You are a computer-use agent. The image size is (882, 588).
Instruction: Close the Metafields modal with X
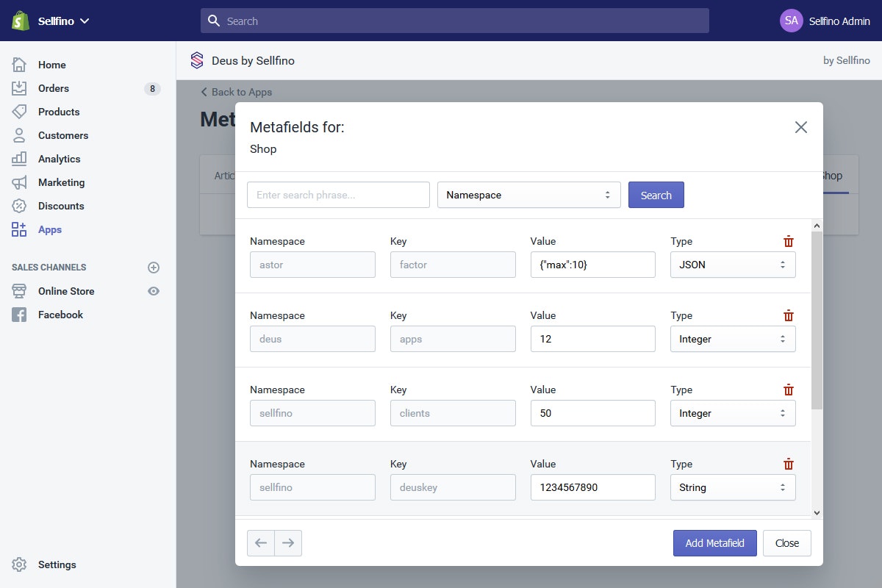(x=801, y=127)
